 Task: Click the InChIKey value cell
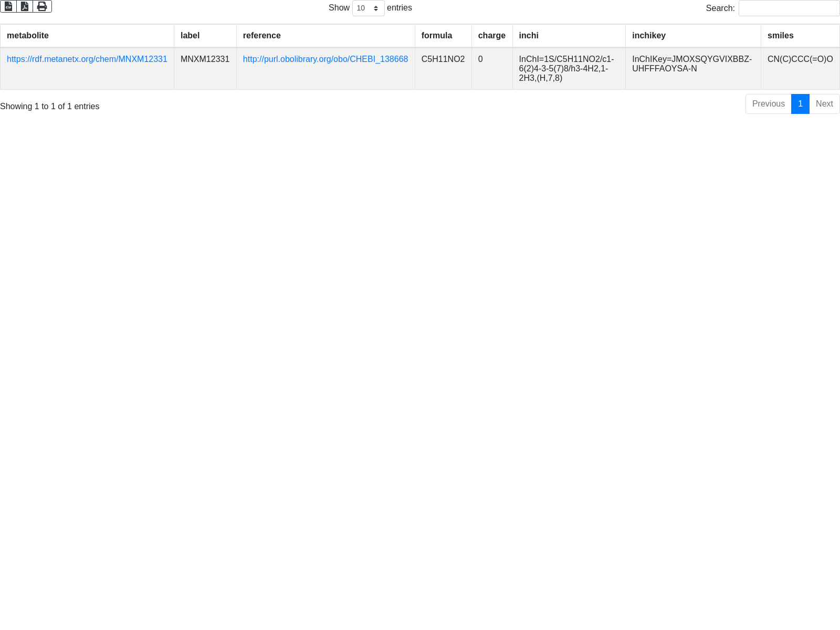692,64
